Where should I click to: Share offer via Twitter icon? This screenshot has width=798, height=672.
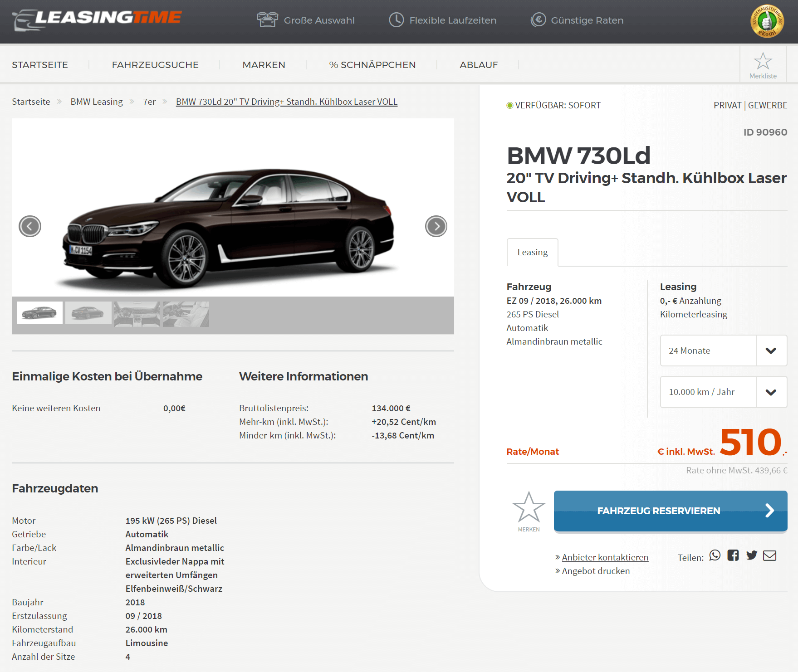(x=752, y=555)
